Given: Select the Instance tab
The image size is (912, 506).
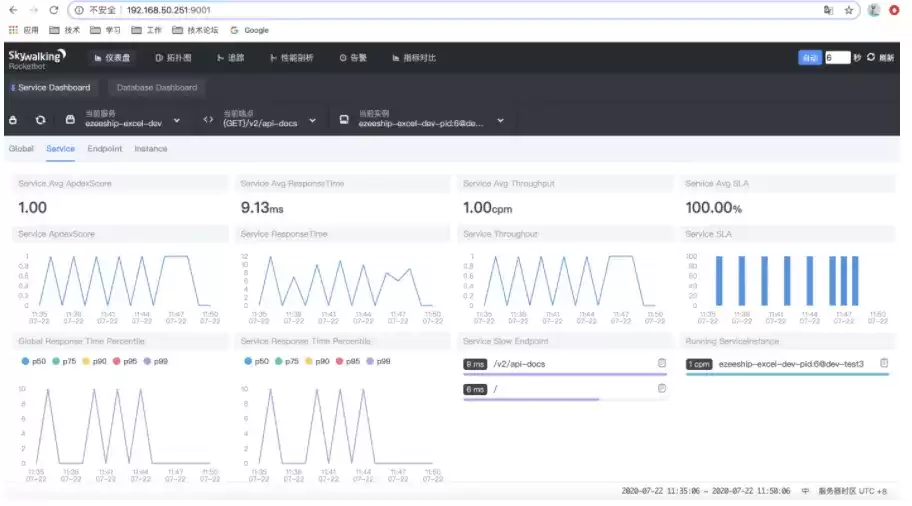Looking at the screenshot, I should (151, 148).
